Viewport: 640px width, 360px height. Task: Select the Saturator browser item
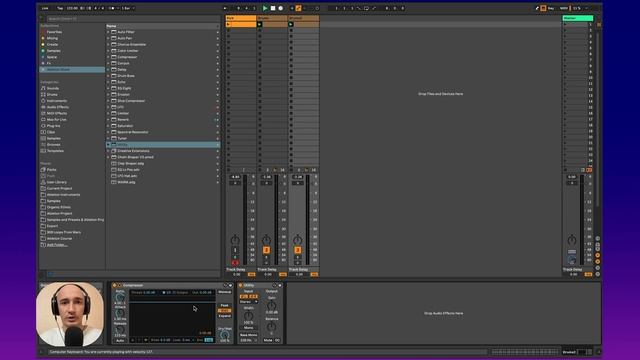pos(125,126)
